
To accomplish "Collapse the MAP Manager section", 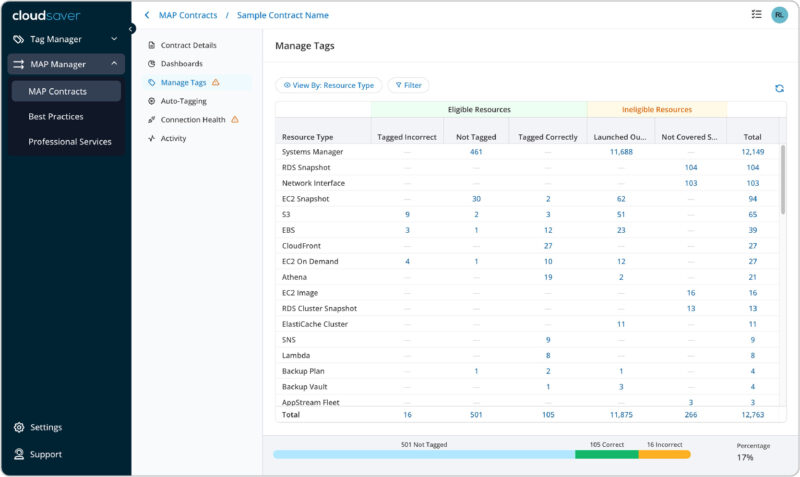I will pos(114,64).
